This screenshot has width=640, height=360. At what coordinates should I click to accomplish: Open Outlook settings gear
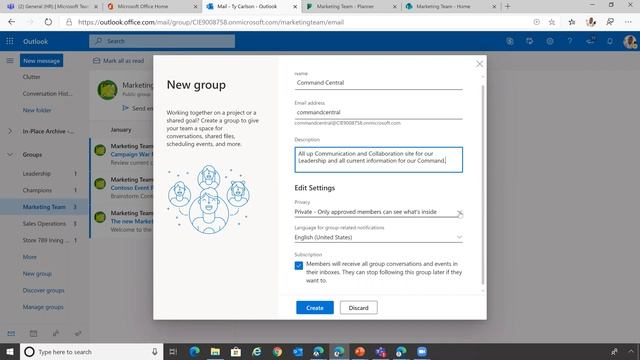(550, 41)
